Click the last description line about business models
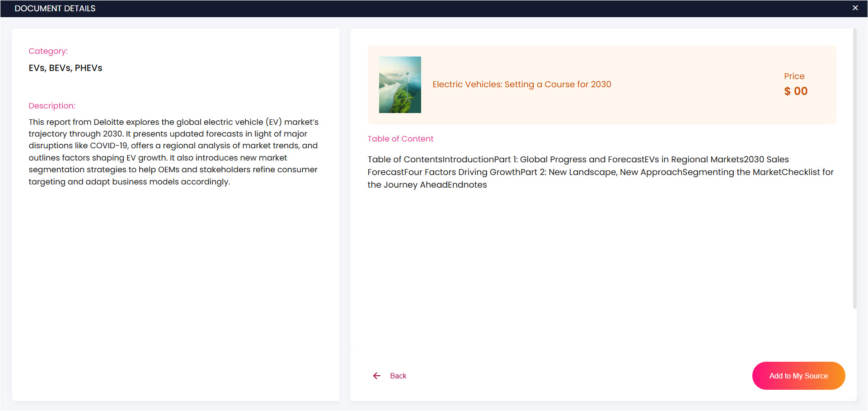 pyautogui.click(x=129, y=182)
